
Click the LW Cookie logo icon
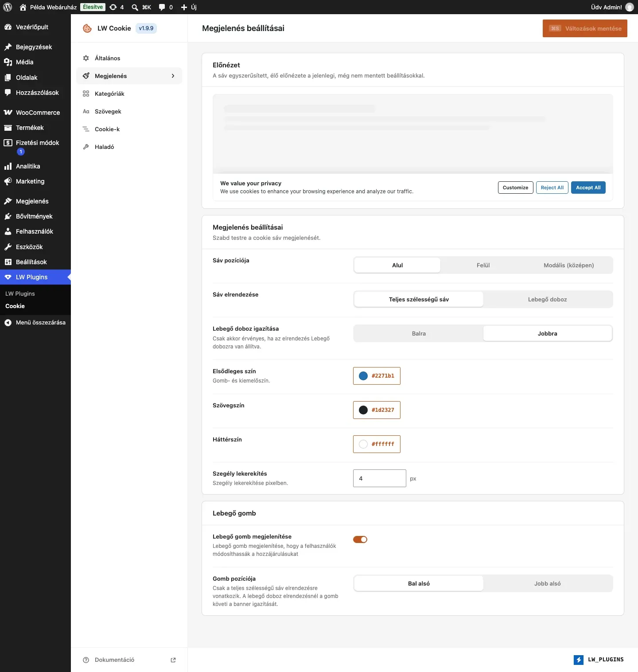(x=87, y=28)
